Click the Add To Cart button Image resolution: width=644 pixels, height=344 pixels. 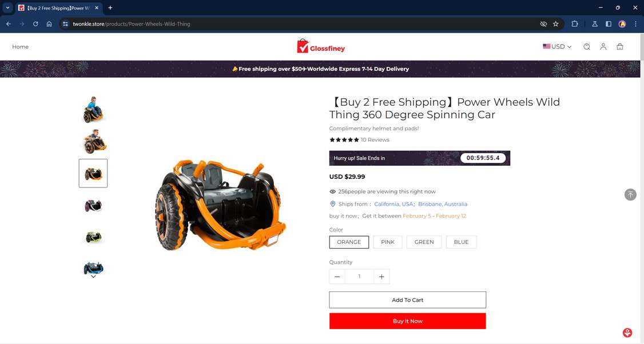(407, 300)
